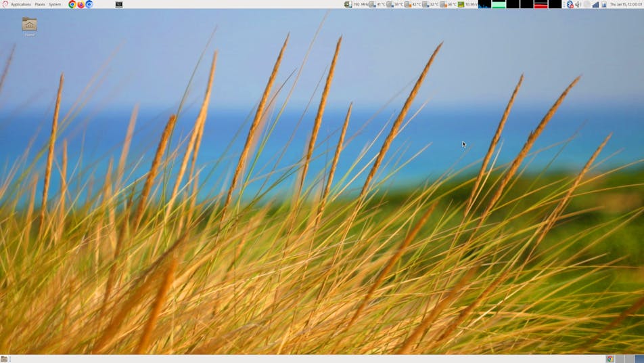The image size is (644, 363).
Task: Open the Places menu
Action: coord(40,4)
